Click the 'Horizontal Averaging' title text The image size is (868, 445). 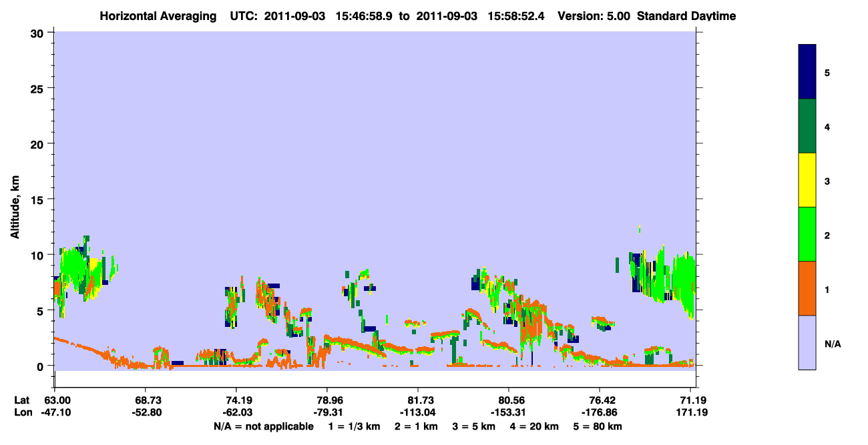158,16
